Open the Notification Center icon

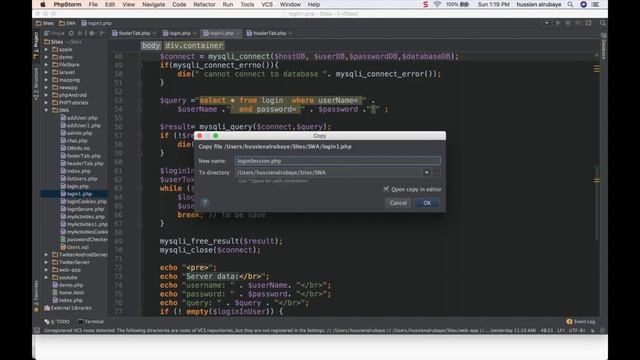[x=595, y=4]
